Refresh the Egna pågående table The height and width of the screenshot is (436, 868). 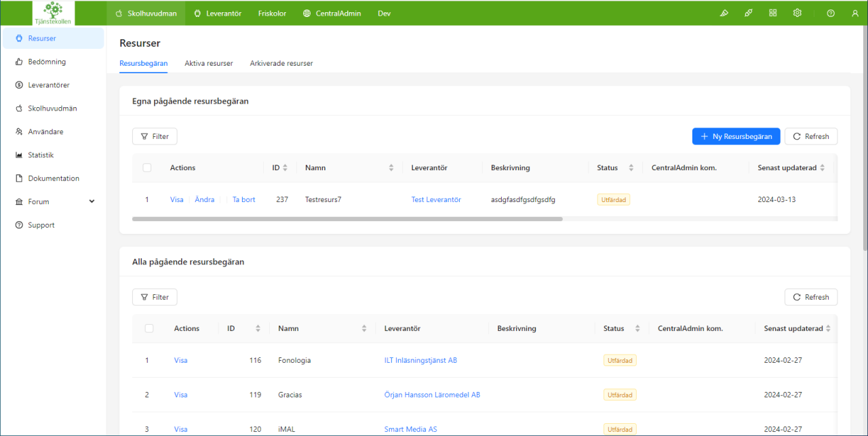(811, 136)
